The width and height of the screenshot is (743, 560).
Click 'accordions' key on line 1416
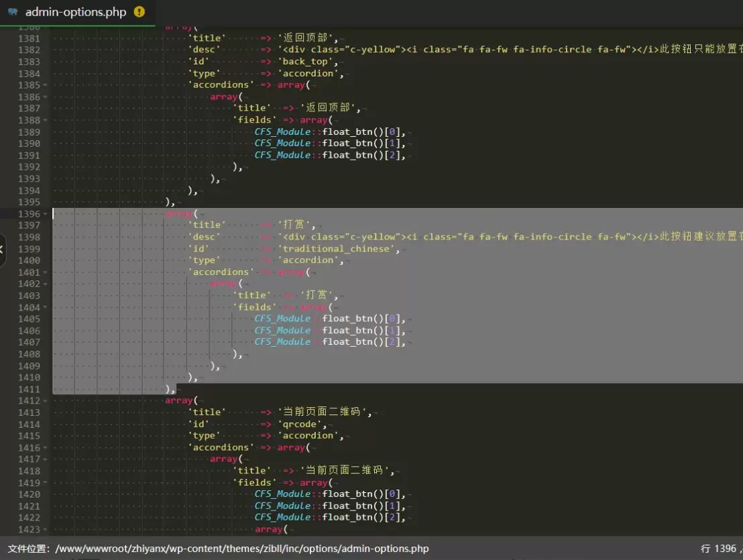pyautogui.click(x=221, y=447)
